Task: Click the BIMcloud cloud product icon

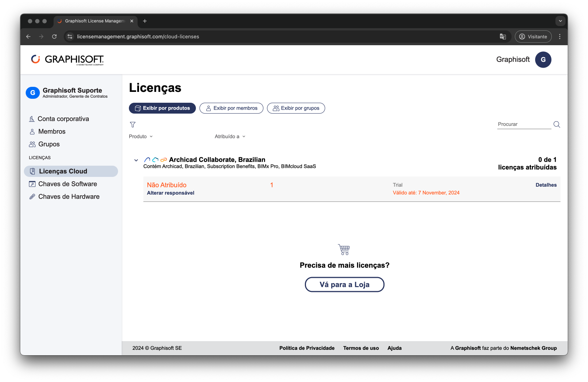Action: pyautogui.click(x=155, y=160)
